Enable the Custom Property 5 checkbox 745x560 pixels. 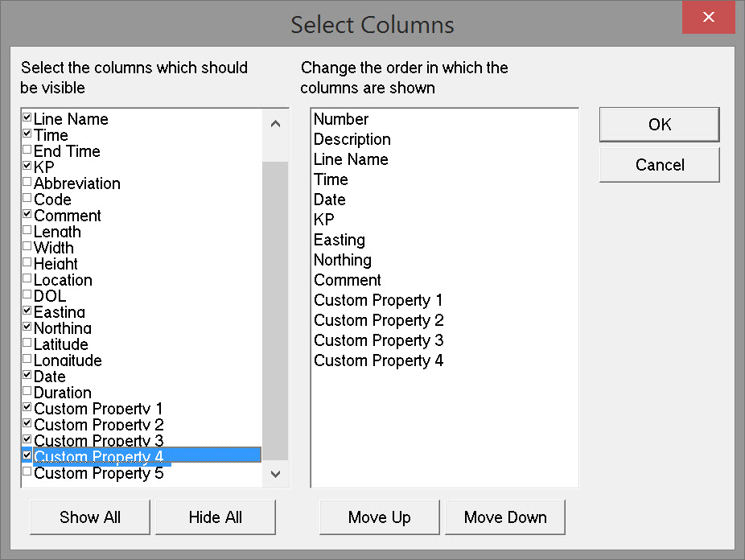coord(27,472)
